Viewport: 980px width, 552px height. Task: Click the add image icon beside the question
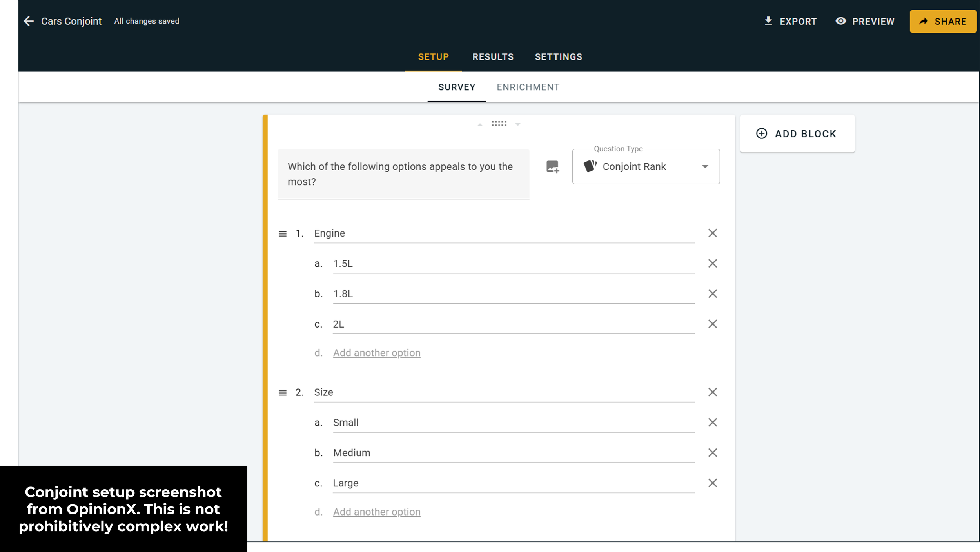coord(553,167)
